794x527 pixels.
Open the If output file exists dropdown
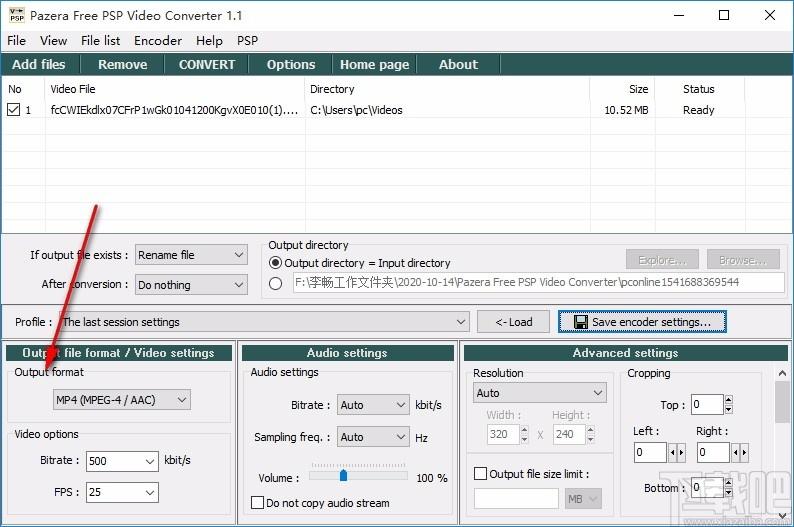[191, 255]
